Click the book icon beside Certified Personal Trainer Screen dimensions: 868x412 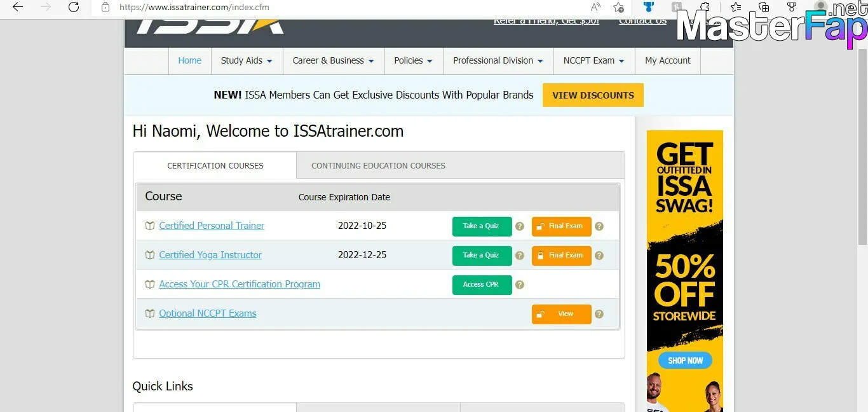point(150,226)
